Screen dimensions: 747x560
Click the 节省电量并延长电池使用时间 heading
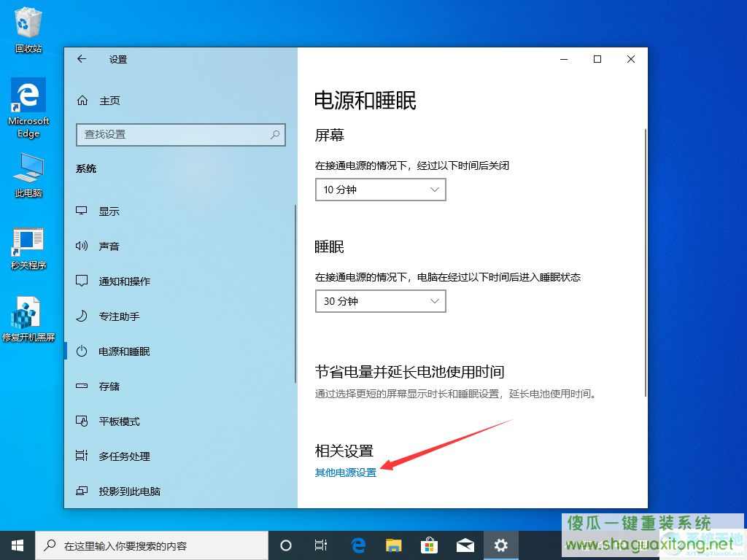409,371
